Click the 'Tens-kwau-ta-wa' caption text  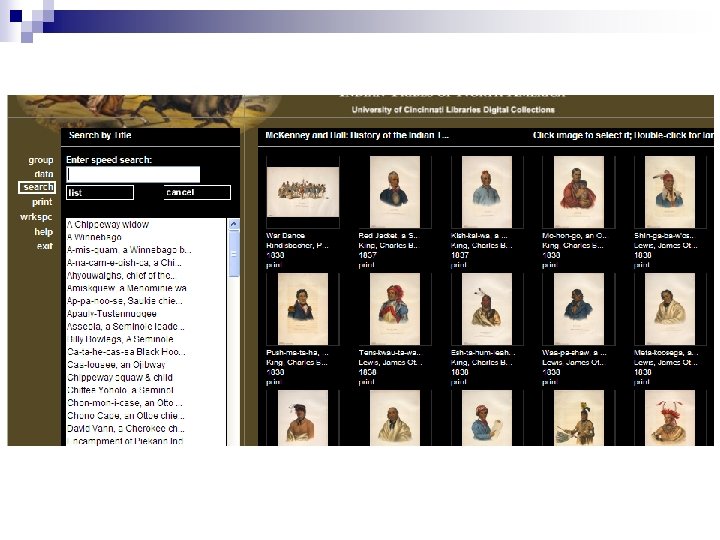point(389,353)
